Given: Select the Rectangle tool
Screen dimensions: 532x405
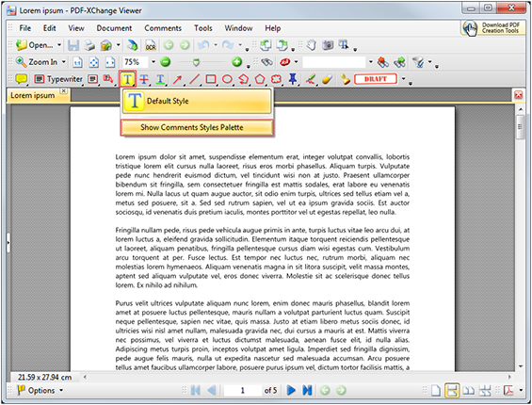Looking at the screenshot, I should (x=211, y=79).
